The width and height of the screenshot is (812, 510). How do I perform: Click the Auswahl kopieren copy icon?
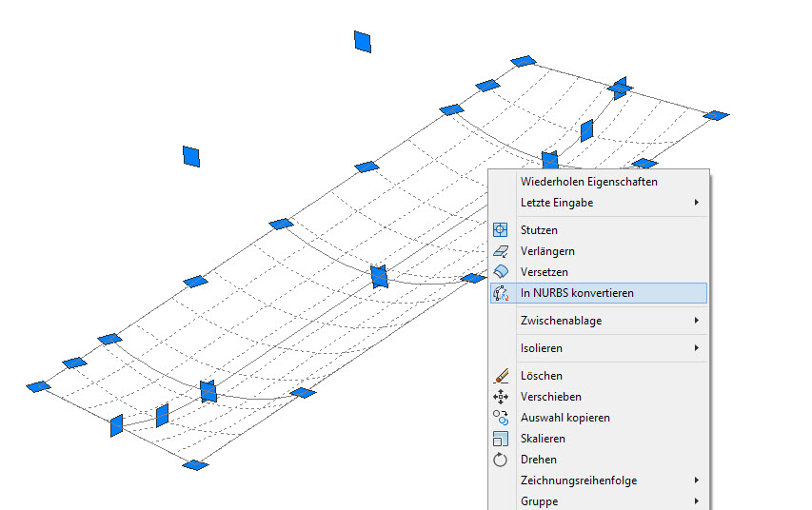click(x=501, y=418)
